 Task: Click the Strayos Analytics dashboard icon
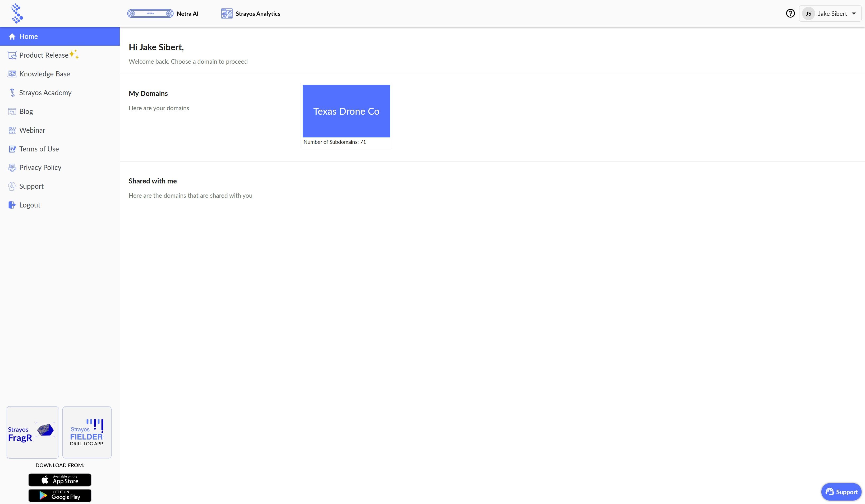[227, 13]
